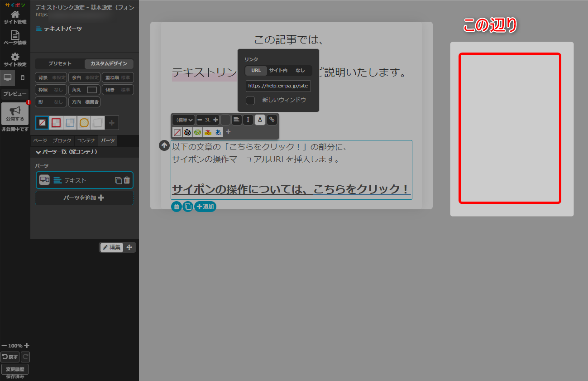Click 公開する megaphone button
The image size is (588, 381).
15,114
